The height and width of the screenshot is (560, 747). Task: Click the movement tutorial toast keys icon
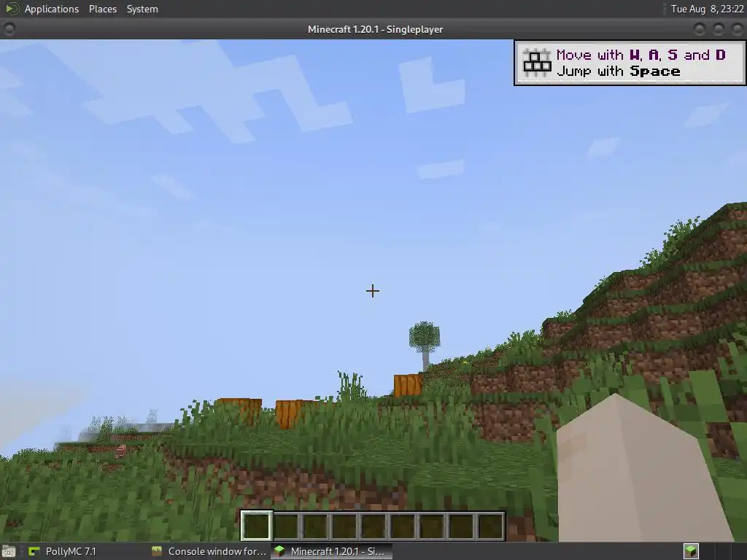(x=537, y=63)
